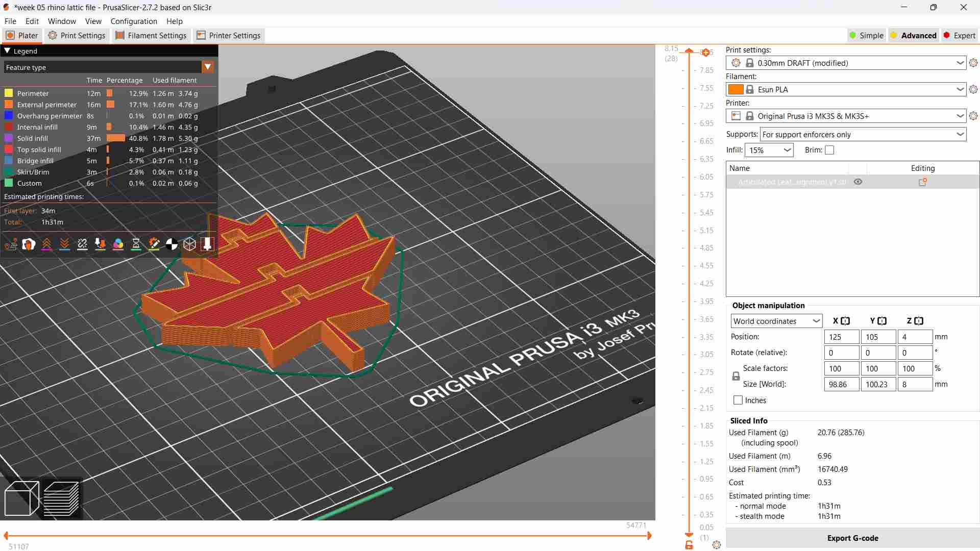Enable the Brim checkbox
Image resolution: width=980 pixels, height=551 pixels.
[829, 150]
